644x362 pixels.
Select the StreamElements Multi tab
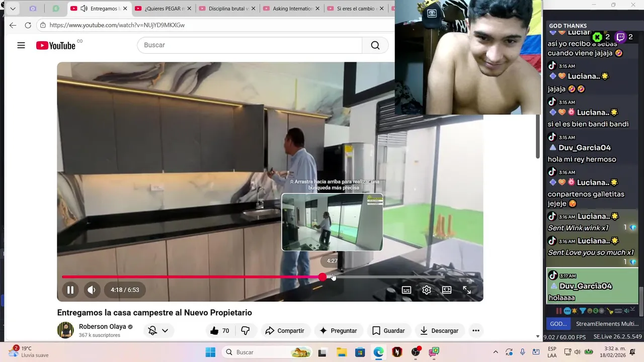[x=607, y=324]
